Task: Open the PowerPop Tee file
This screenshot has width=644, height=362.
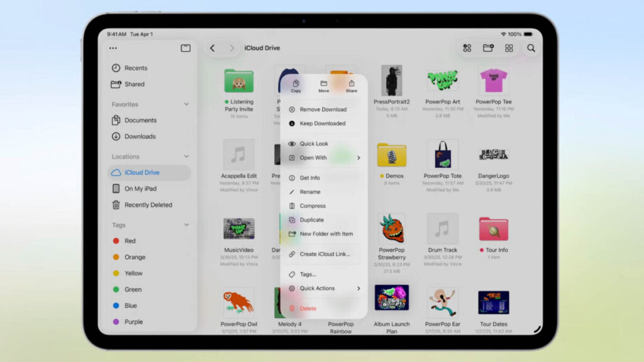Action: pyautogui.click(x=493, y=80)
